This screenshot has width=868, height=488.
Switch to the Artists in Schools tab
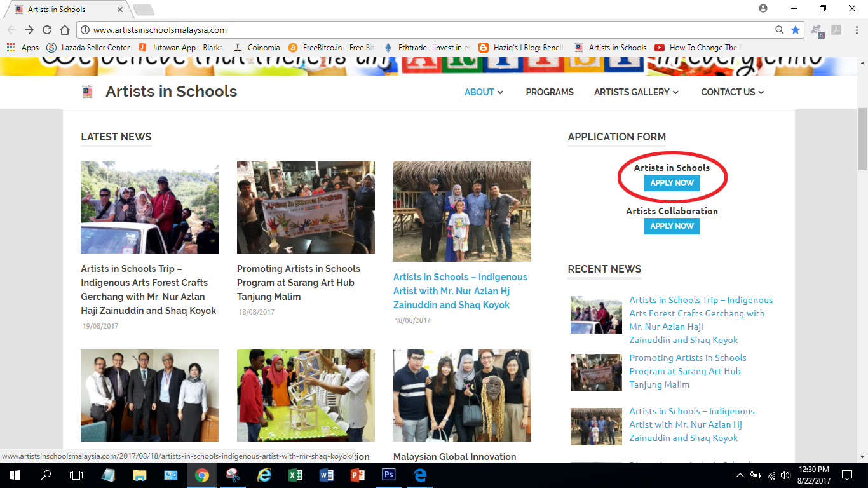64,10
